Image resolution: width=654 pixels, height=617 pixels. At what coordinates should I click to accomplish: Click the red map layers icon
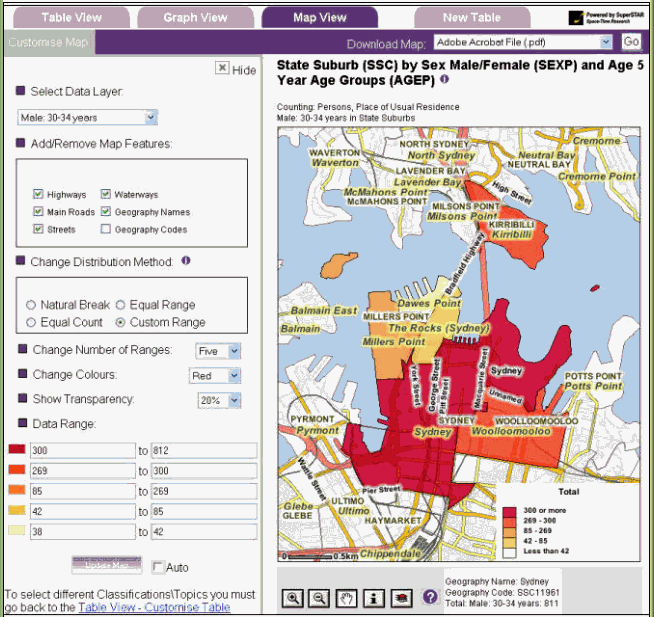coord(401,597)
